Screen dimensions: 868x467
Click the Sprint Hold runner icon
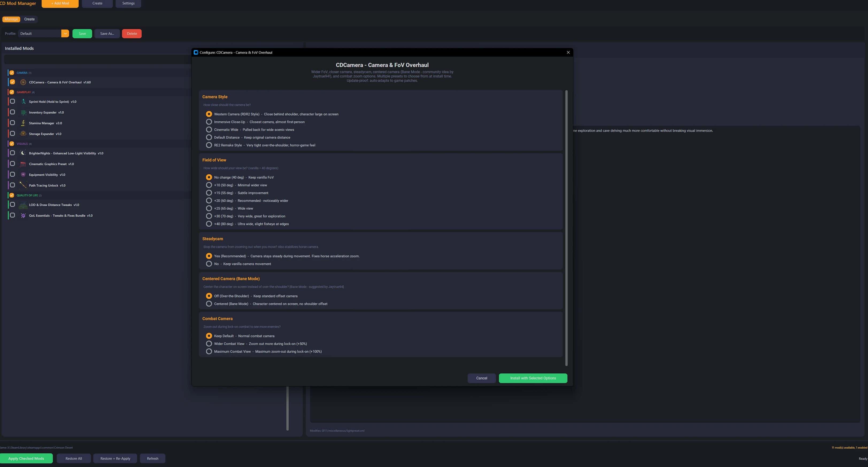pyautogui.click(x=23, y=101)
